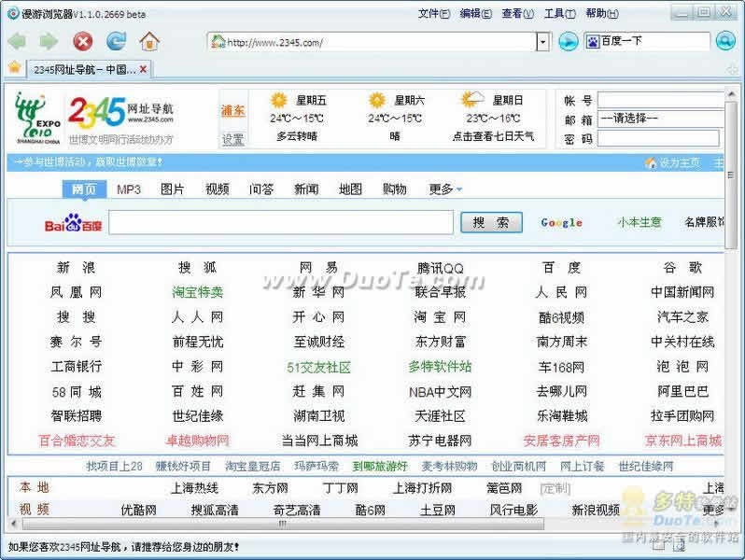Switch to the 新闻 search tab
This screenshot has height=560, width=745.
coord(306,189)
